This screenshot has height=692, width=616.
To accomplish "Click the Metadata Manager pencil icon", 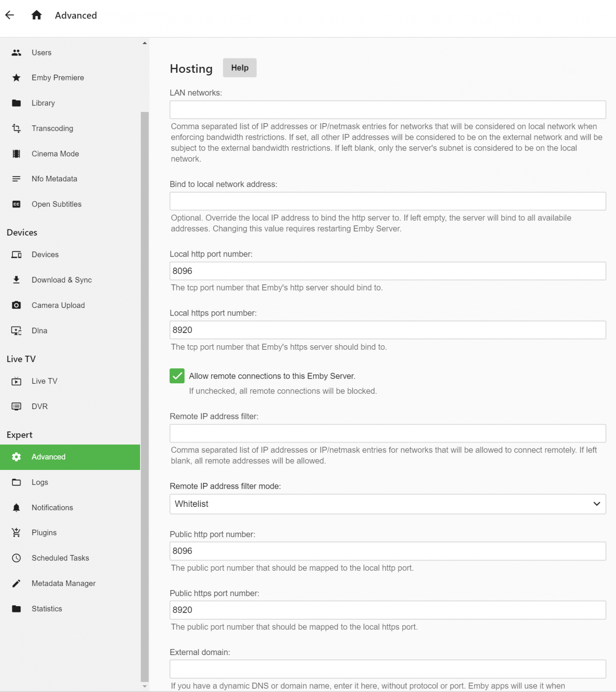I will pos(16,583).
